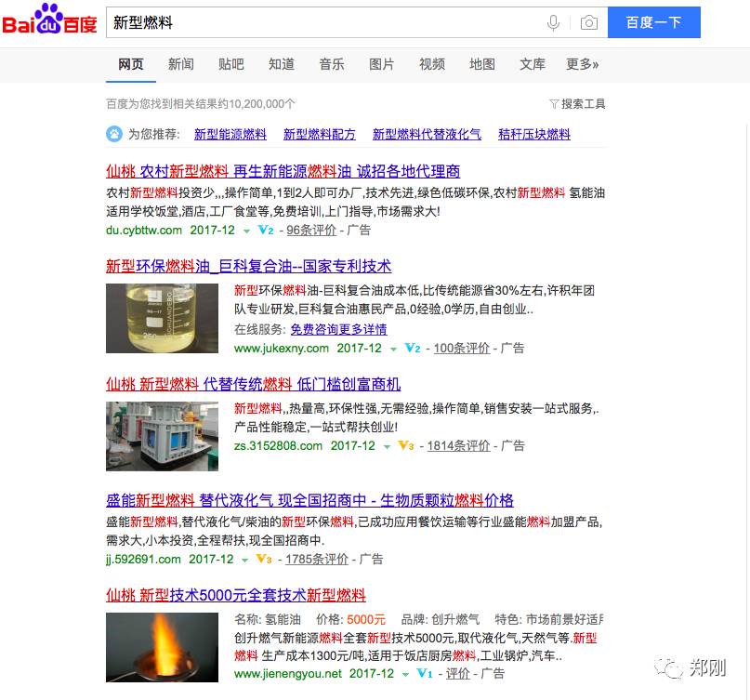Image resolution: width=750 pixels, height=700 pixels.
Task: Open suggested link 新型燃料配方
Action: pos(320,135)
